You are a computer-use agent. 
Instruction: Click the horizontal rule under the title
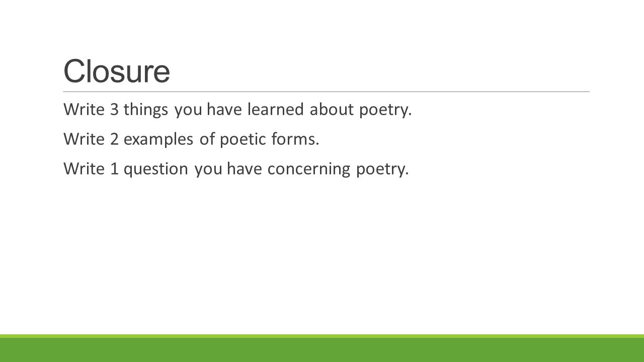tap(326, 92)
